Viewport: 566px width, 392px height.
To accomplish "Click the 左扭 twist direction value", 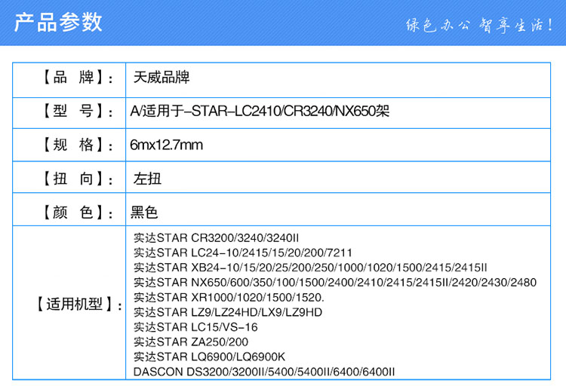I will 147,179.
